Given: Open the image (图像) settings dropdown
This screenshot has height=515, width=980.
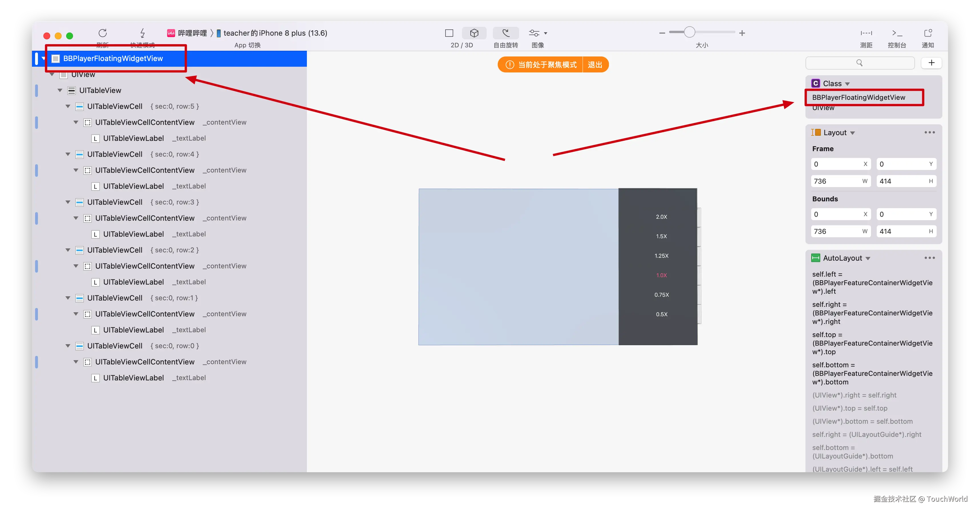Looking at the screenshot, I should pos(538,33).
